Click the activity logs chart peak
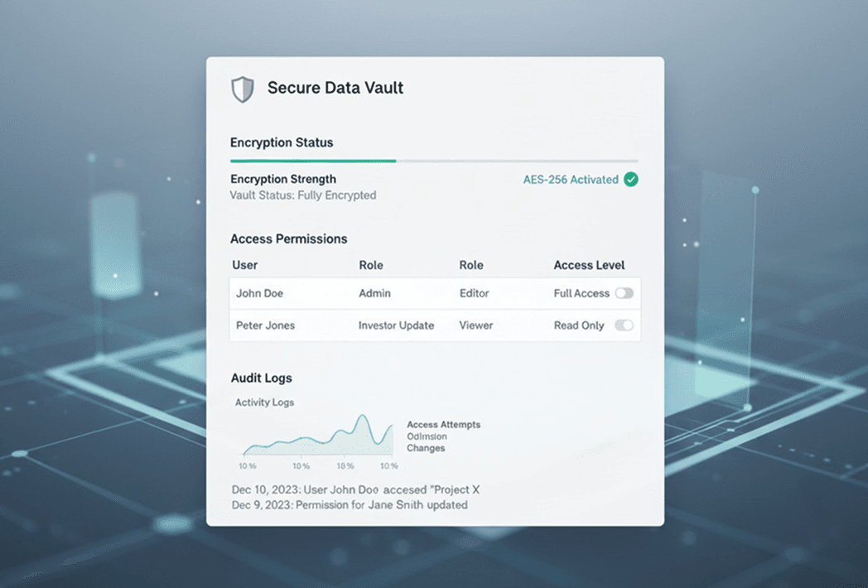 tap(362, 418)
